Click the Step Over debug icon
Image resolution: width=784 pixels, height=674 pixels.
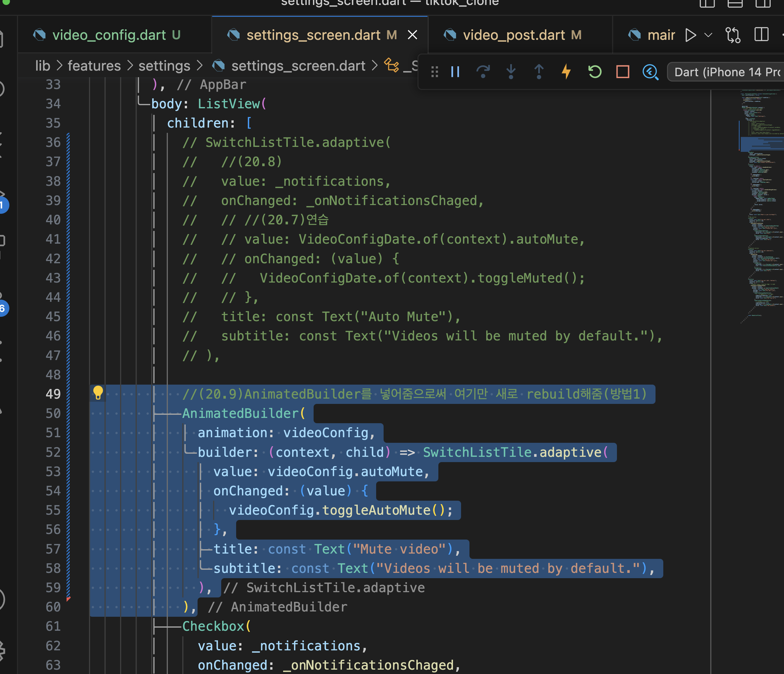[x=483, y=72]
